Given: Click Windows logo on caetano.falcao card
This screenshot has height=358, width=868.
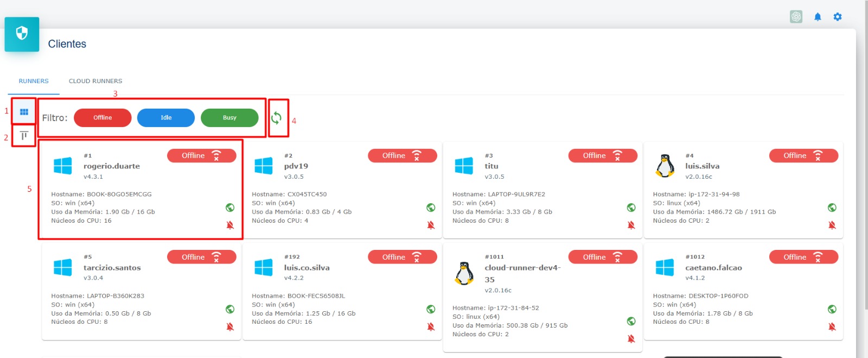Looking at the screenshot, I should [x=665, y=267].
